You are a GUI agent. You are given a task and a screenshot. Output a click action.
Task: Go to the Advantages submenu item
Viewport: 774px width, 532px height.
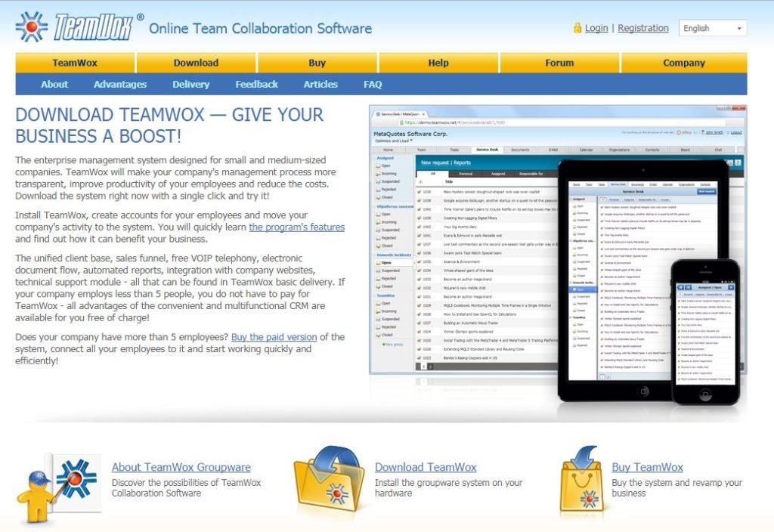[x=120, y=85]
